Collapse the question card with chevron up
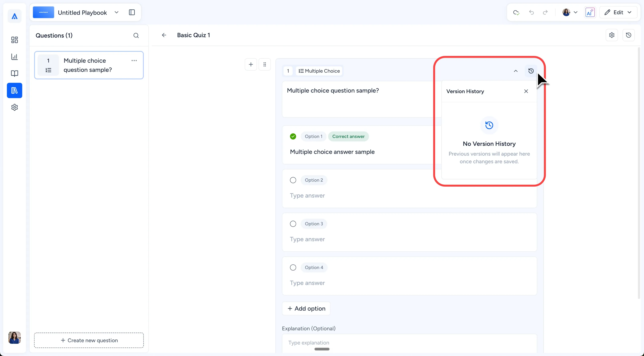The height and width of the screenshot is (356, 644). point(515,71)
